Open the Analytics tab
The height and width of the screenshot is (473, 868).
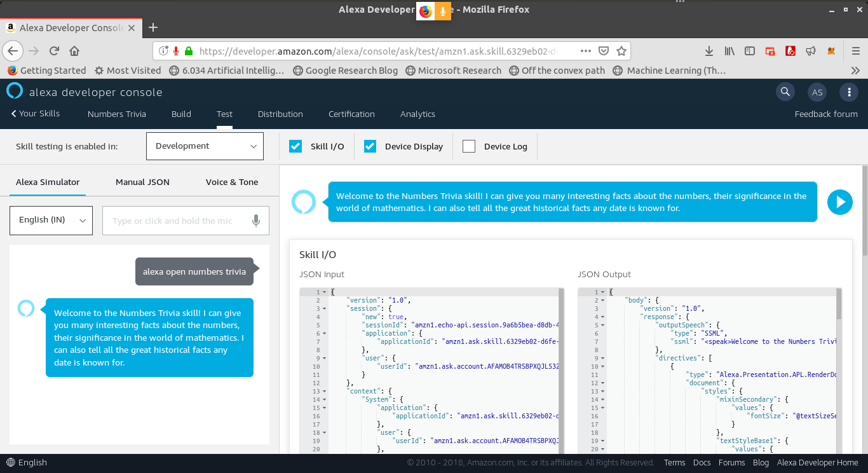417,114
